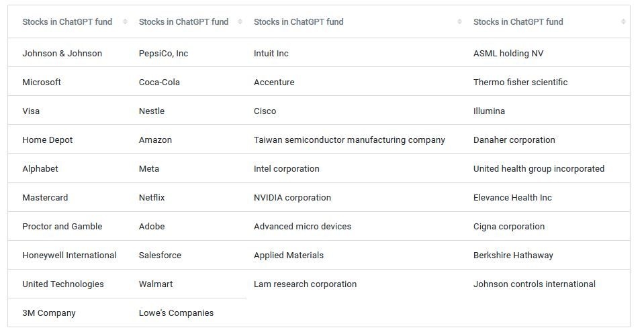Select the Microsoft table cell
Image resolution: width=644 pixels, height=336 pixels.
point(66,82)
